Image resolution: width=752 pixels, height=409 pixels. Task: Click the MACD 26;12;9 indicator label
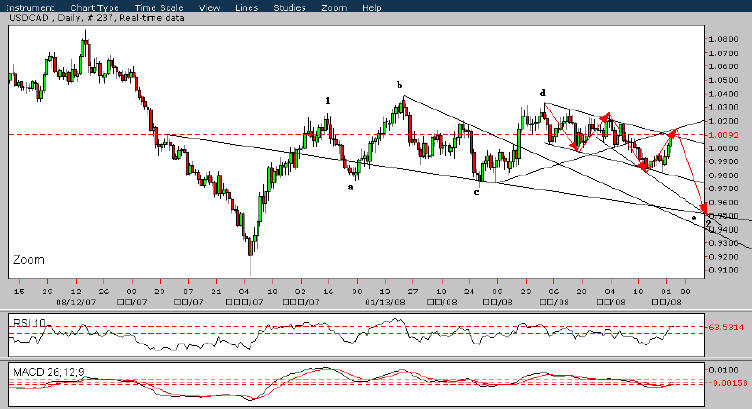point(49,372)
